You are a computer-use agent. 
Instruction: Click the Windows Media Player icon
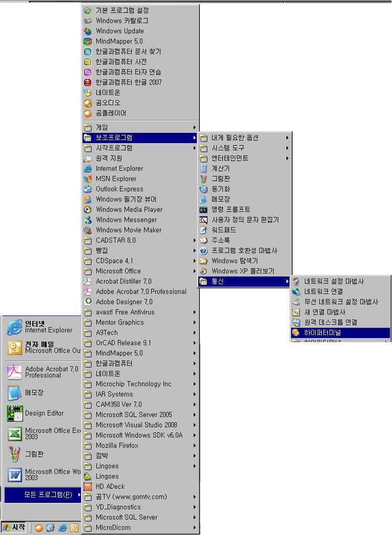(x=88, y=209)
